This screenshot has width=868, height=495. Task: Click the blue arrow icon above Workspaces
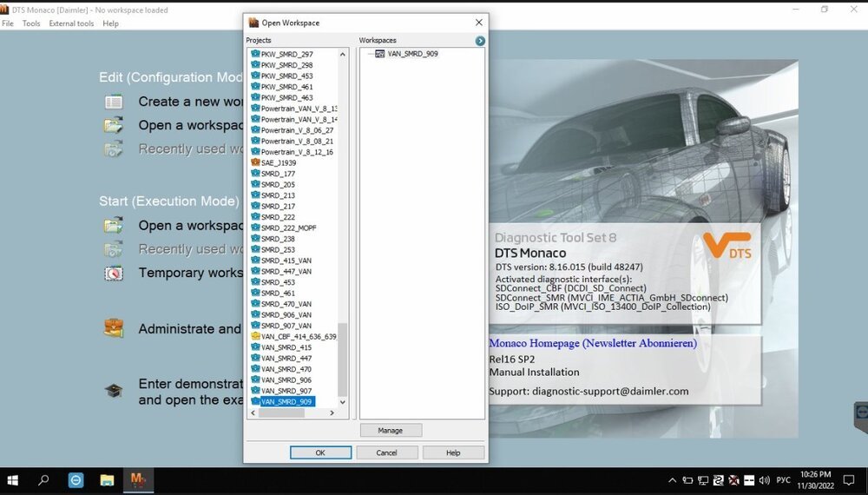pos(480,41)
